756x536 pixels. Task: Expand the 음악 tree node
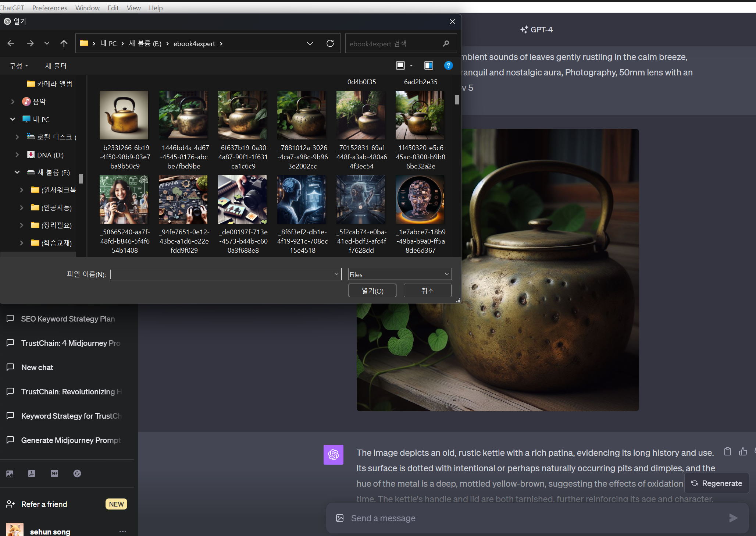point(13,102)
